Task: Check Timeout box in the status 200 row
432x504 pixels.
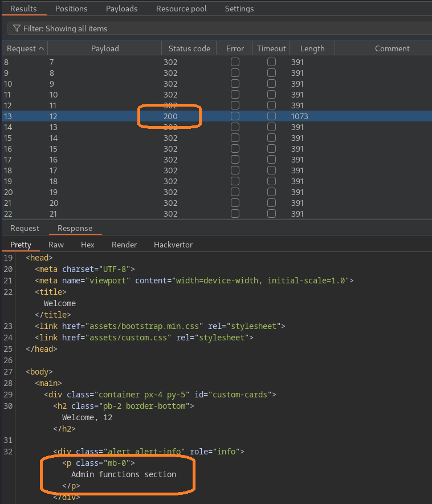Action: click(272, 116)
